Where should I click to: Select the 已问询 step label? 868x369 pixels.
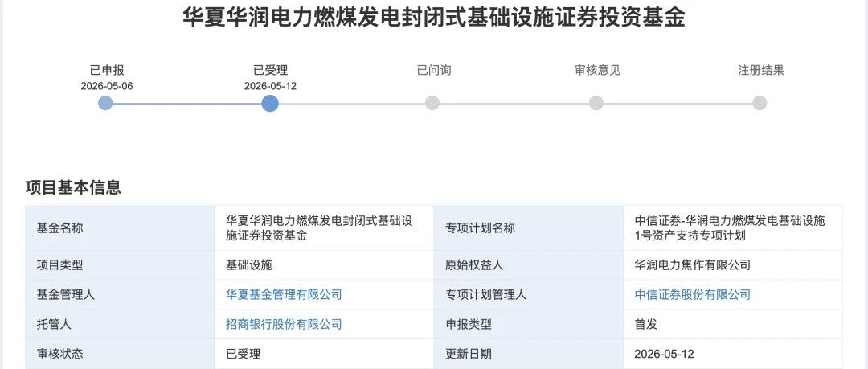pyautogui.click(x=434, y=71)
